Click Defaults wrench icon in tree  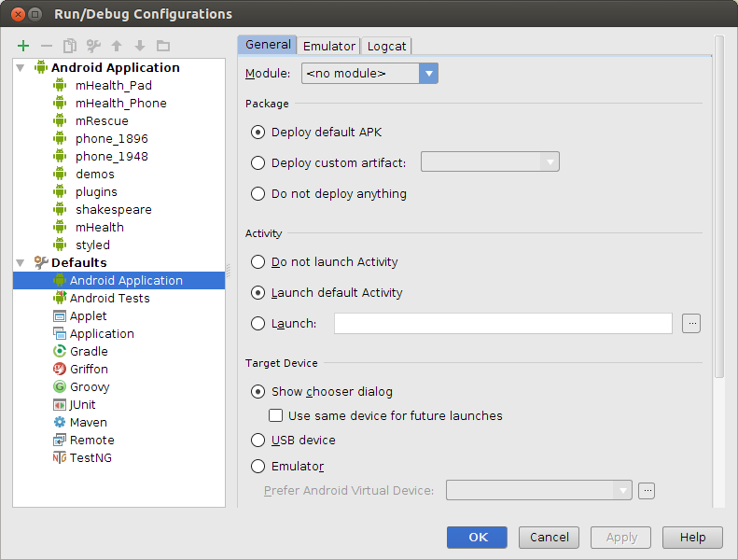[41, 262]
